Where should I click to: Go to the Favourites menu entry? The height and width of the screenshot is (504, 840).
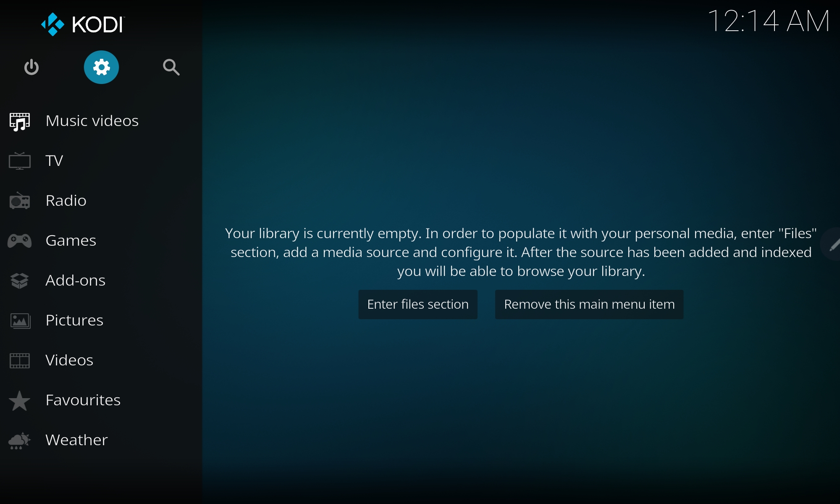(x=83, y=400)
